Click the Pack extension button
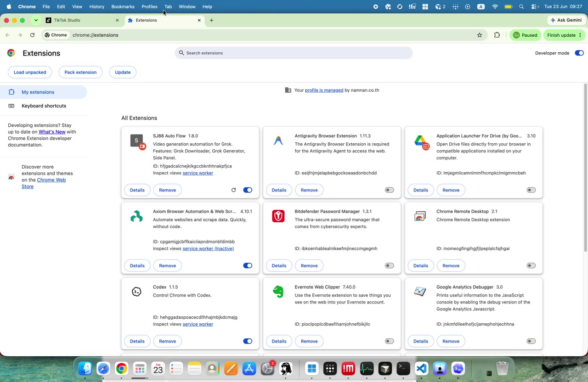This screenshot has height=382, width=588. (x=80, y=72)
